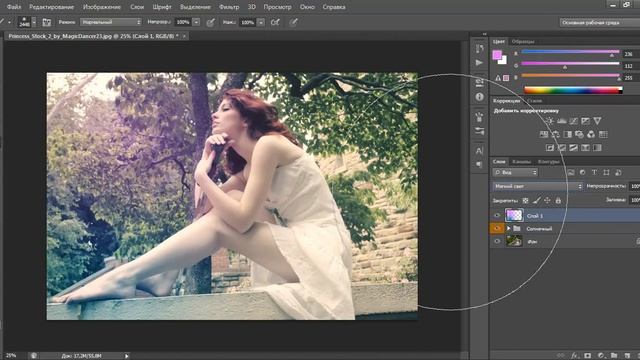
Task: Expand the Солнечный group
Action: pyautogui.click(x=509, y=229)
